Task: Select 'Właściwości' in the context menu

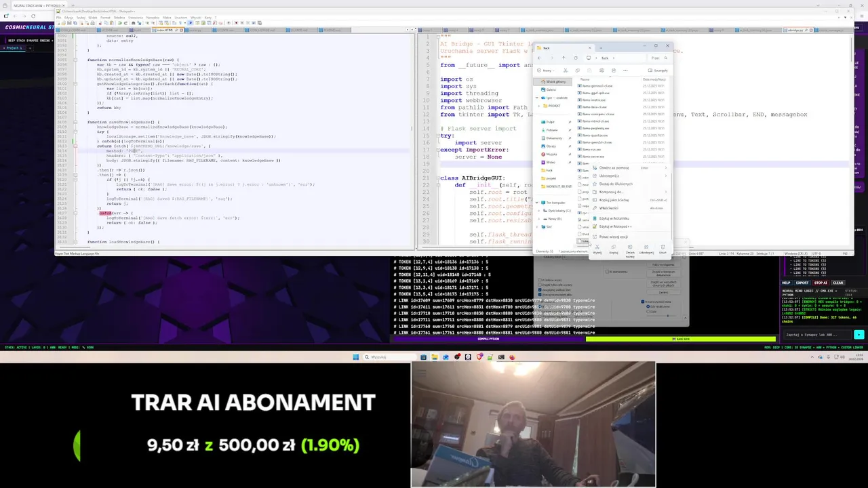Action: (629, 208)
